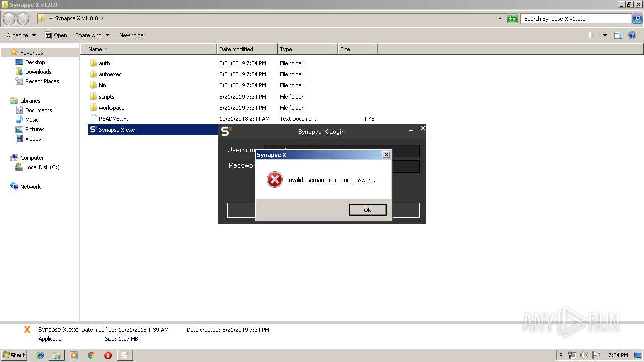Open Videos library
Viewport: 644px width, 362px height.
33,139
